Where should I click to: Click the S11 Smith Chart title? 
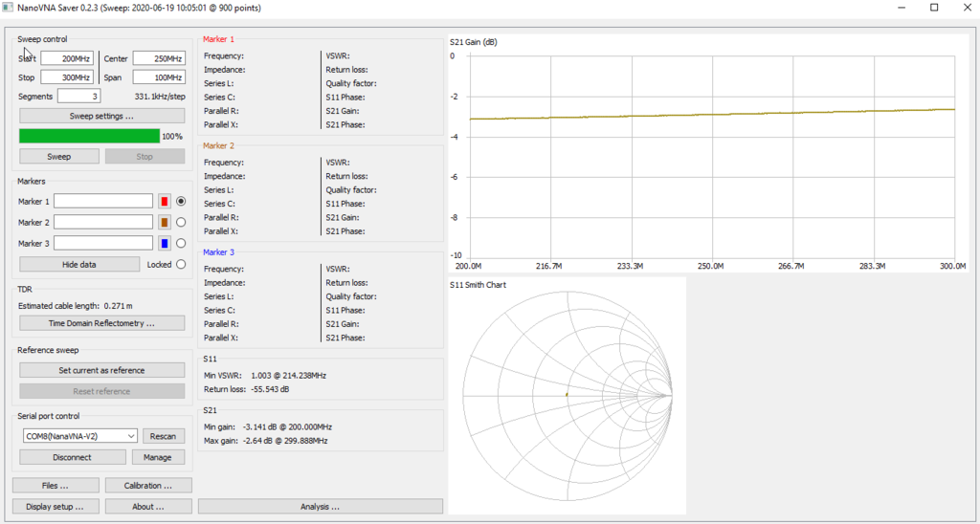(x=479, y=285)
